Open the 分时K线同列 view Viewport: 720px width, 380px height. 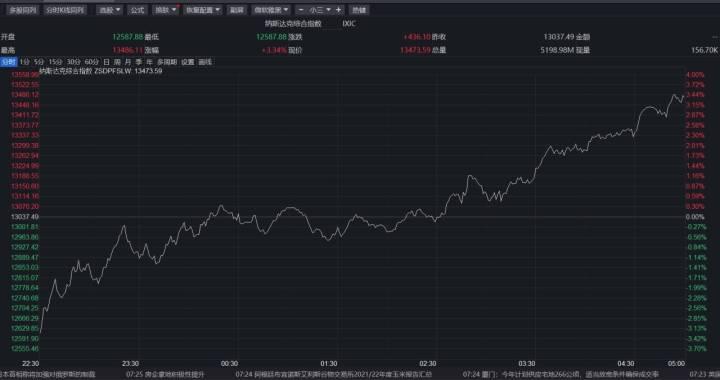pos(65,10)
